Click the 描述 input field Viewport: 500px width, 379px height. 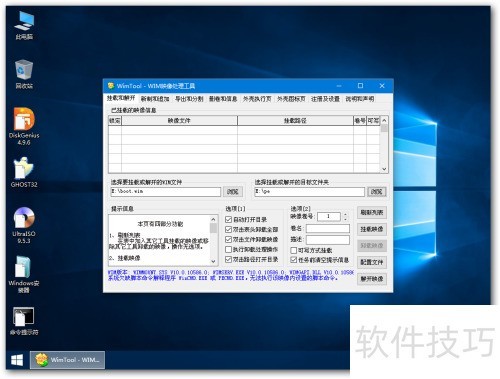tap(328, 240)
